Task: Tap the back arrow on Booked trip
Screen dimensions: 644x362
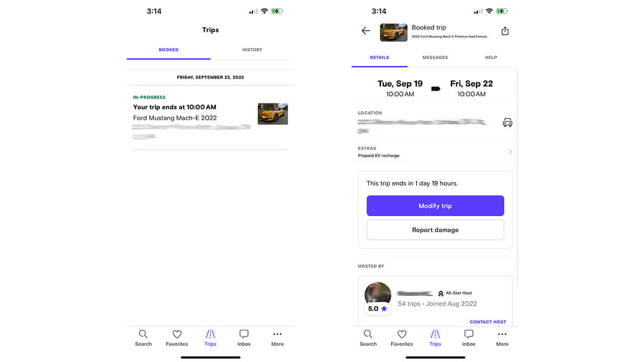Action: coord(366,31)
